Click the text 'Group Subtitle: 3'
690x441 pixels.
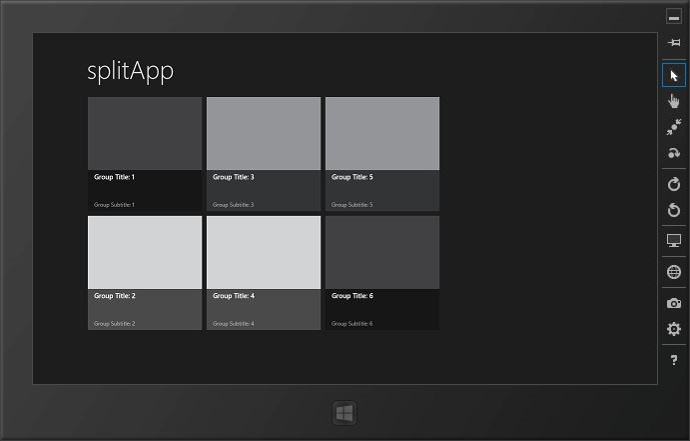(x=233, y=205)
